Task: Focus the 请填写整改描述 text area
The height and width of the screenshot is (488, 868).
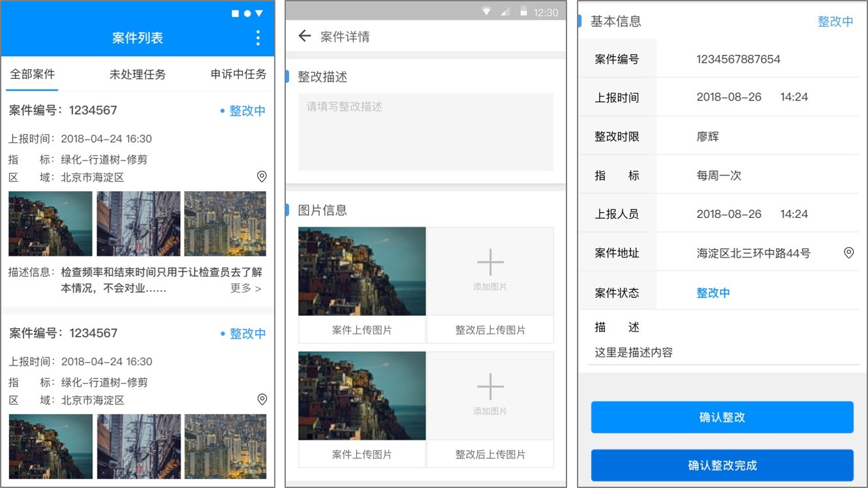Action: (426, 132)
